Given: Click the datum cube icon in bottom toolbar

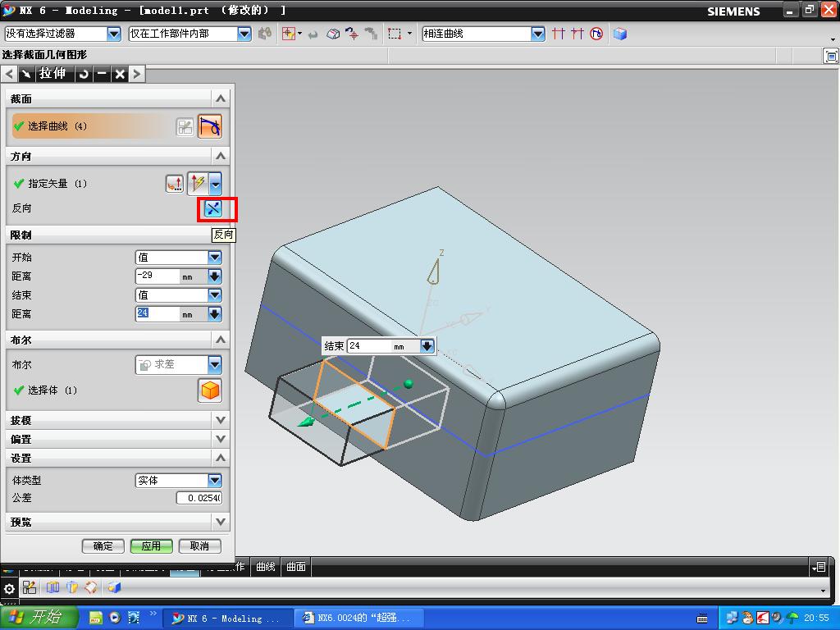Looking at the screenshot, I should [115, 587].
